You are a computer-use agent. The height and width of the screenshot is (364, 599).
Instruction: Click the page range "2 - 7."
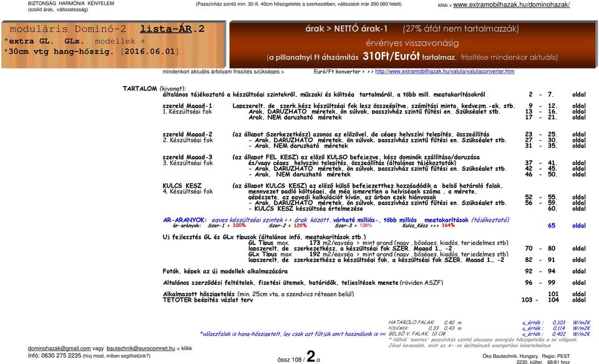click(541, 94)
